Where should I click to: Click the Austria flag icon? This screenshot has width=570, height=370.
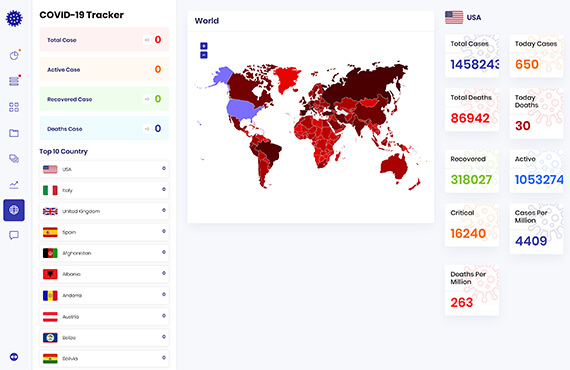click(x=50, y=317)
